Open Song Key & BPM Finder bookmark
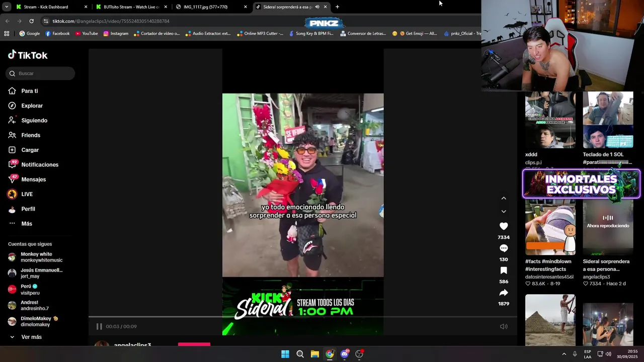Viewport: 644px width, 362px height. click(310, 34)
